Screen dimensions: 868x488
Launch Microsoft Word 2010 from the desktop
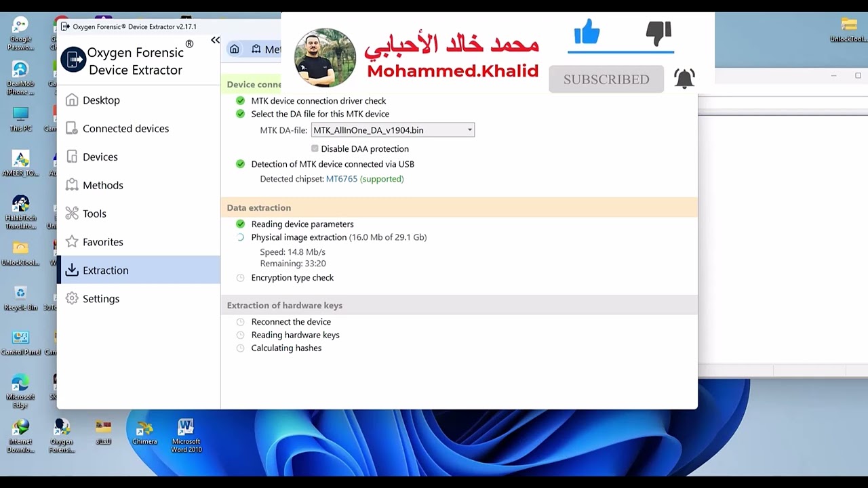186,436
